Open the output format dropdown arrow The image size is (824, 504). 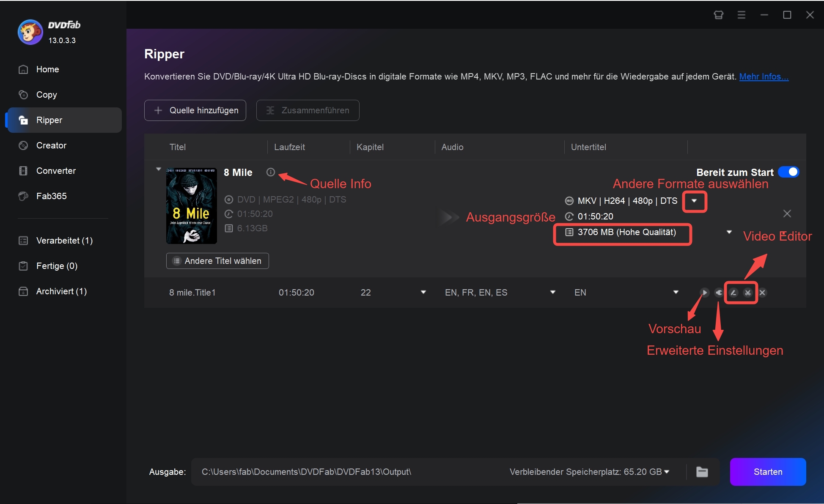point(694,201)
